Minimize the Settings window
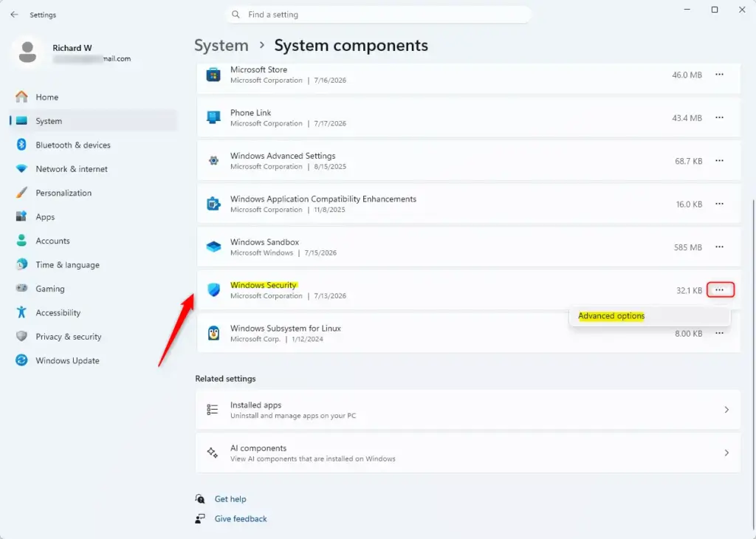756x539 pixels. pos(687,10)
